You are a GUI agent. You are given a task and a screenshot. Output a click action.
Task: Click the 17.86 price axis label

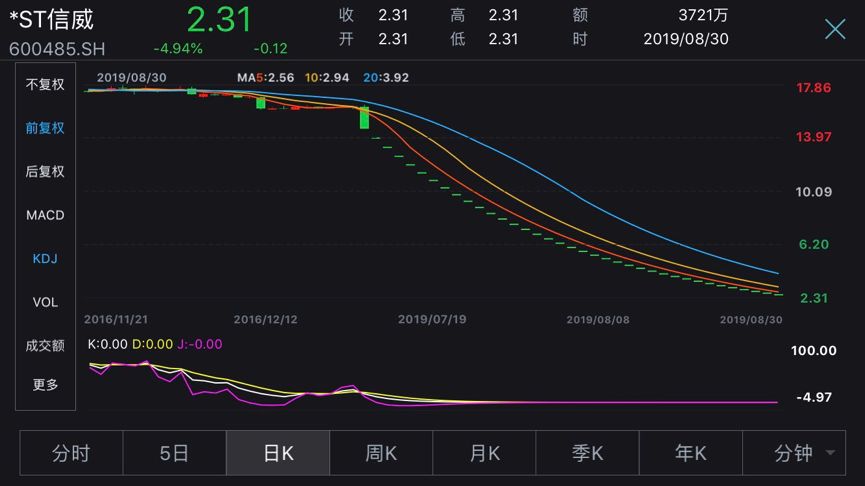813,88
